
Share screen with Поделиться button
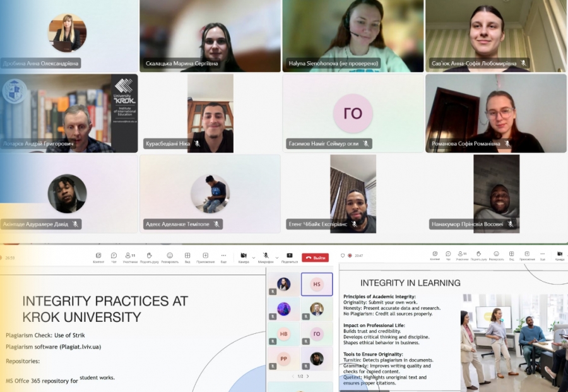tap(290, 258)
